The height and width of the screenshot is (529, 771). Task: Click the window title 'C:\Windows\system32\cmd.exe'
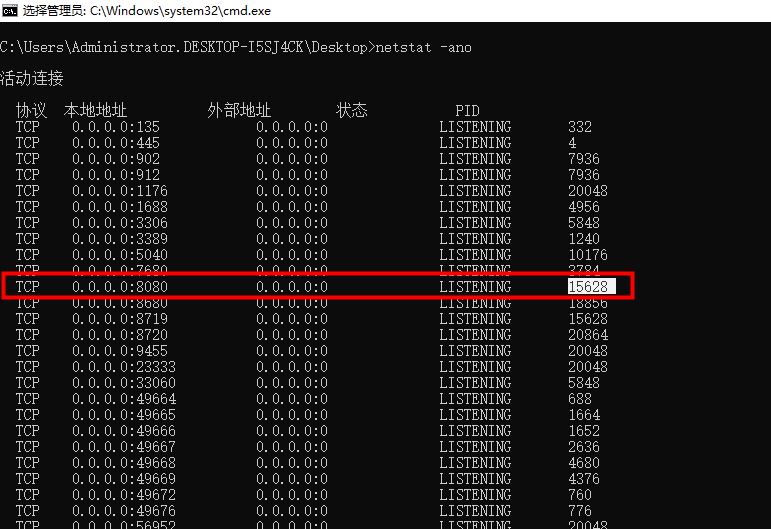(x=180, y=11)
